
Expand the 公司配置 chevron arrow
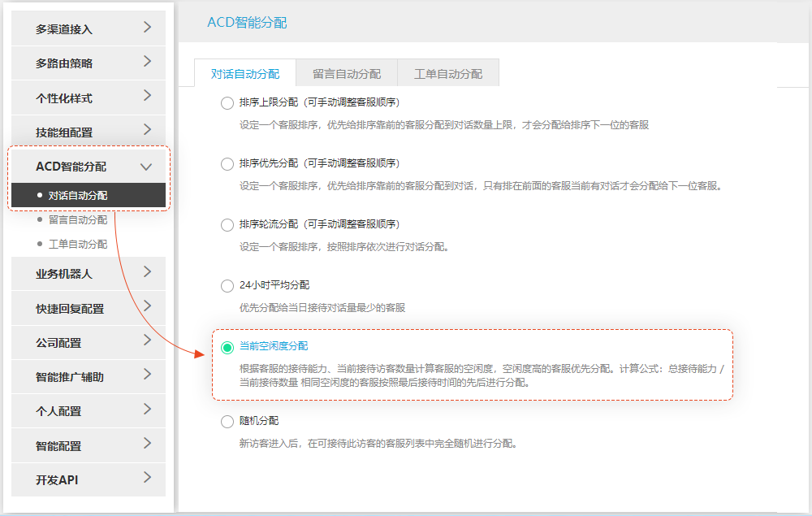click(x=147, y=340)
